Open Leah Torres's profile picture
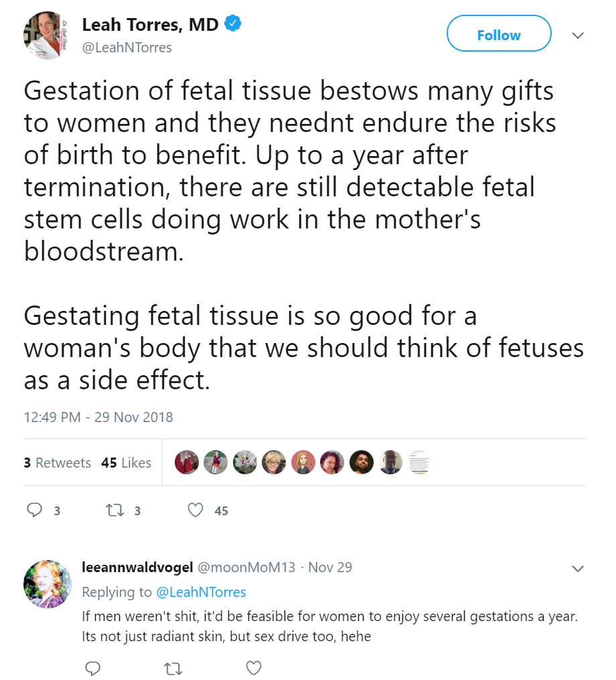Viewport: 616px width, 680px height. [47, 36]
